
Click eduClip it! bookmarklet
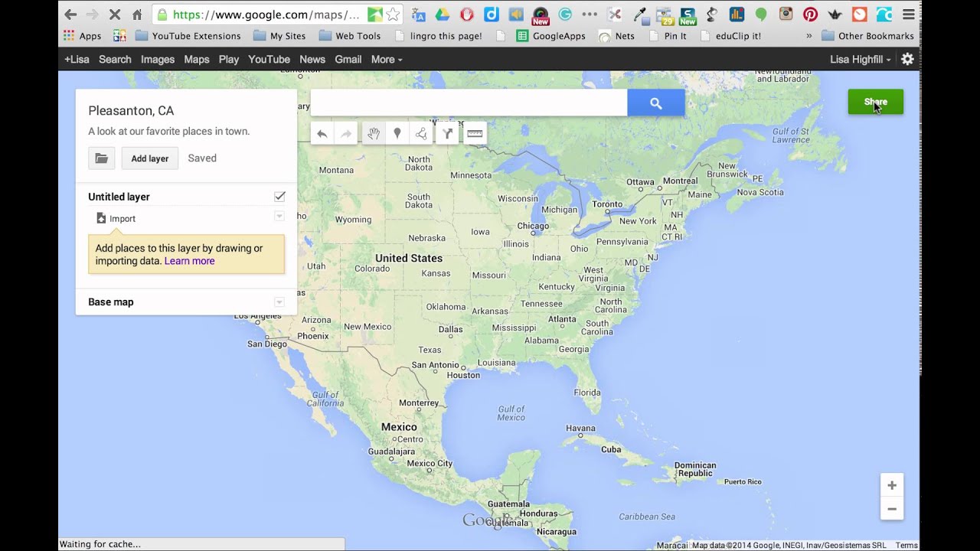coord(730,36)
